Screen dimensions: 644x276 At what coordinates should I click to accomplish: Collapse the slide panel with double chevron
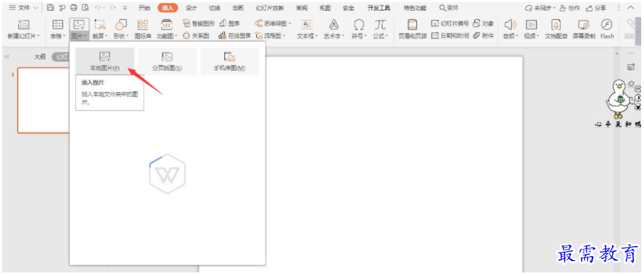point(6,57)
